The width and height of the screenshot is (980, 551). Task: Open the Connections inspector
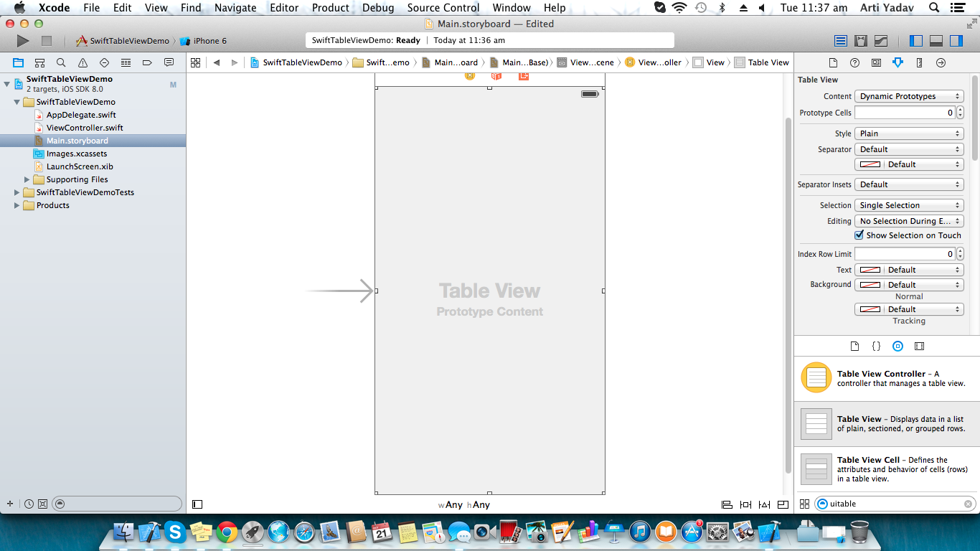941,62
